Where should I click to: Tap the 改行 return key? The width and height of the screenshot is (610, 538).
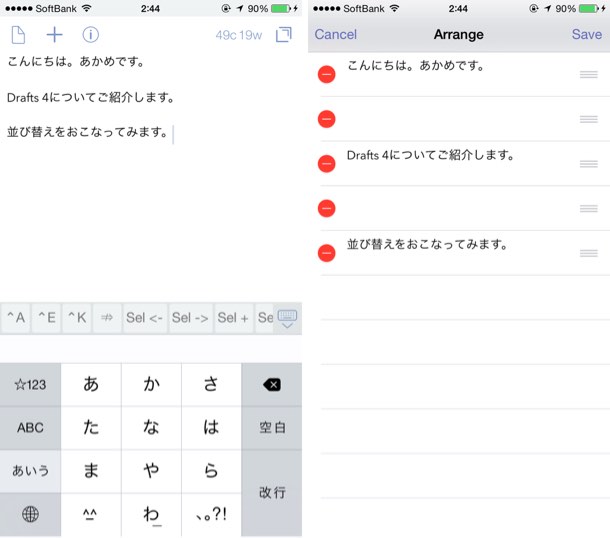point(272,493)
